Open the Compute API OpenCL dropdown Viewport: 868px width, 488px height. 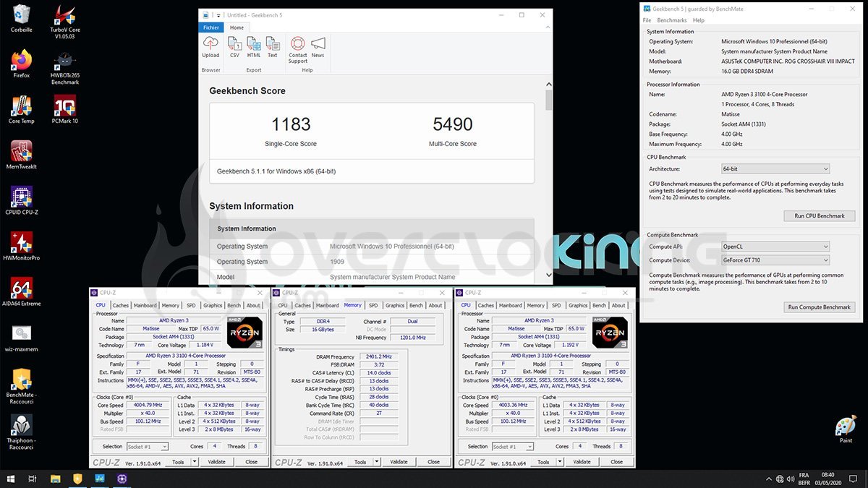pyautogui.click(x=775, y=247)
